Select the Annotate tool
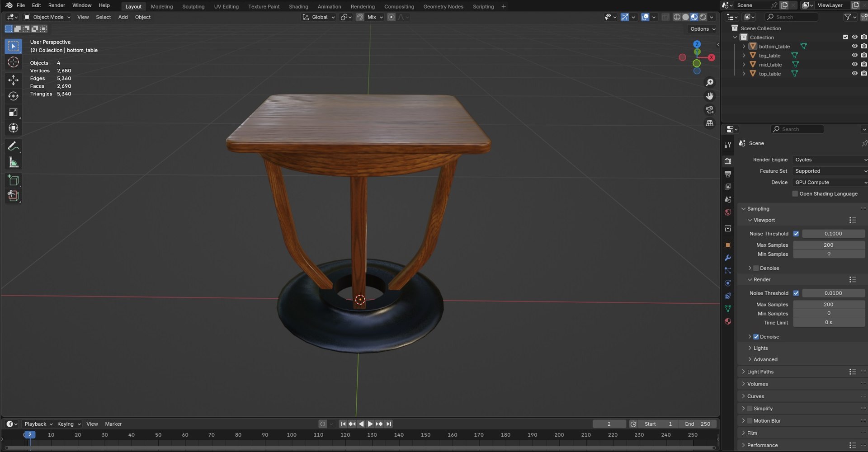868x452 pixels. click(13, 146)
